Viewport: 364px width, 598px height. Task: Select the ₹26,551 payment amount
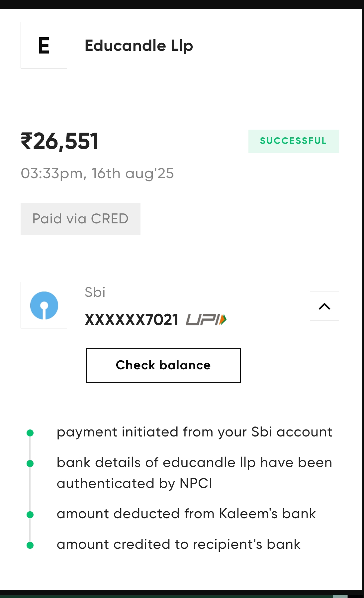point(60,141)
